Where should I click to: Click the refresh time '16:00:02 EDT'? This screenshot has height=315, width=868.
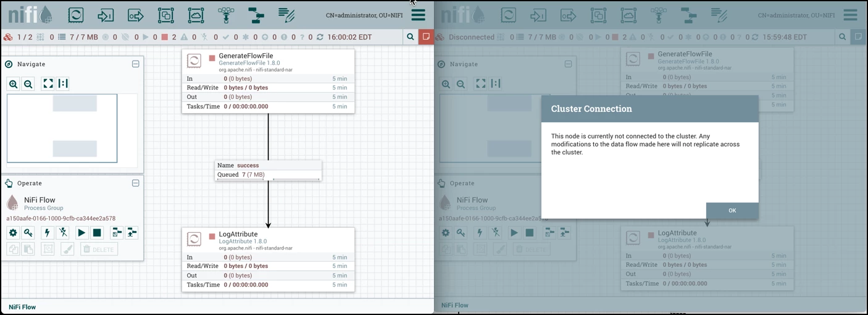pyautogui.click(x=349, y=37)
